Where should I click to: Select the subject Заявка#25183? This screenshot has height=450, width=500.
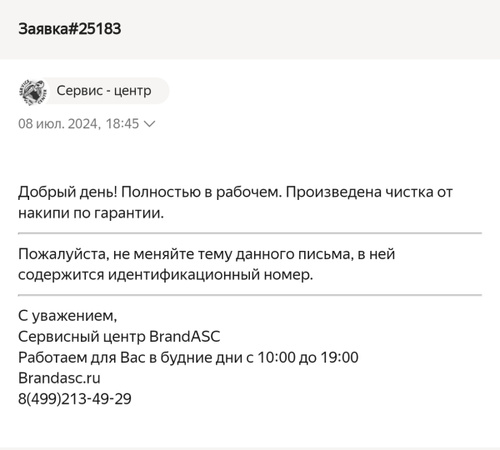(70, 29)
